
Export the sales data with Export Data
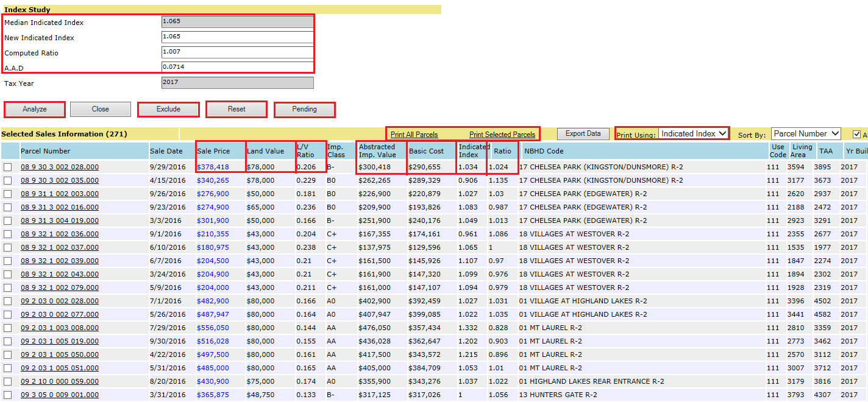coord(583,133)
